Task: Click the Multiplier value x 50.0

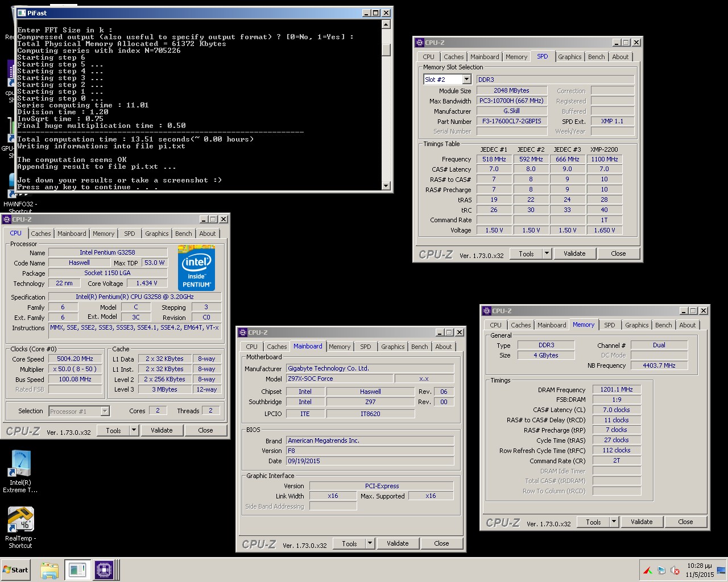Action: coord(75,369)
